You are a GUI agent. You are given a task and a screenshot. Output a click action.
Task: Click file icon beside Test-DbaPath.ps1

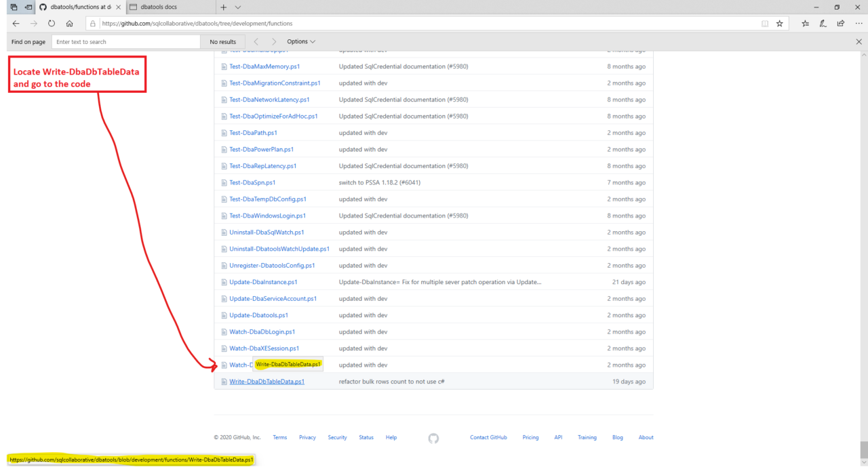click(x=224, y=133)
